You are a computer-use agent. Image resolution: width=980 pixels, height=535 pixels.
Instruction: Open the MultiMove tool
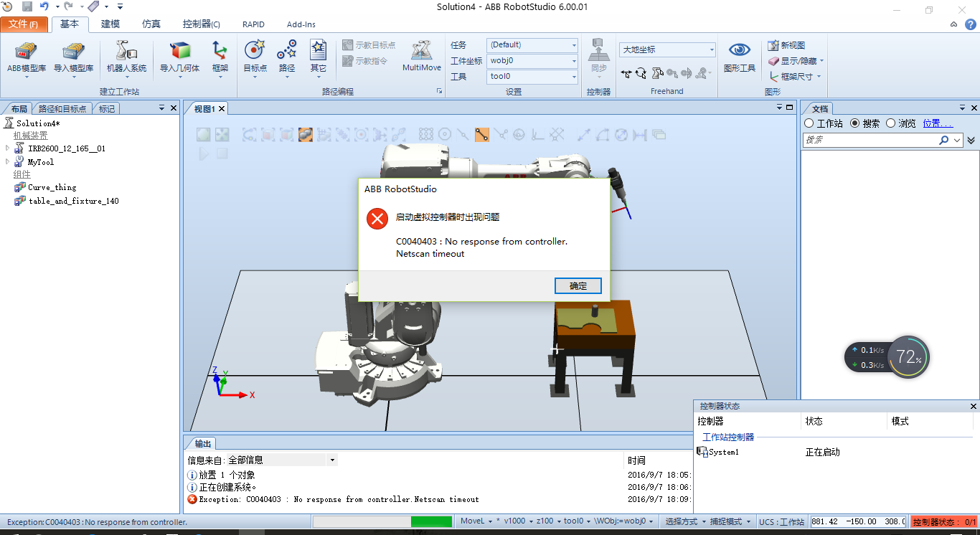pyautogui.click(x=422, y=56)
